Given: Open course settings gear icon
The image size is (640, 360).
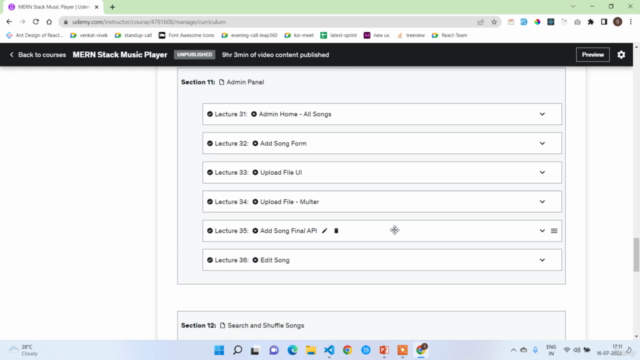Looking at the screenshot, I should coord(621,55).
